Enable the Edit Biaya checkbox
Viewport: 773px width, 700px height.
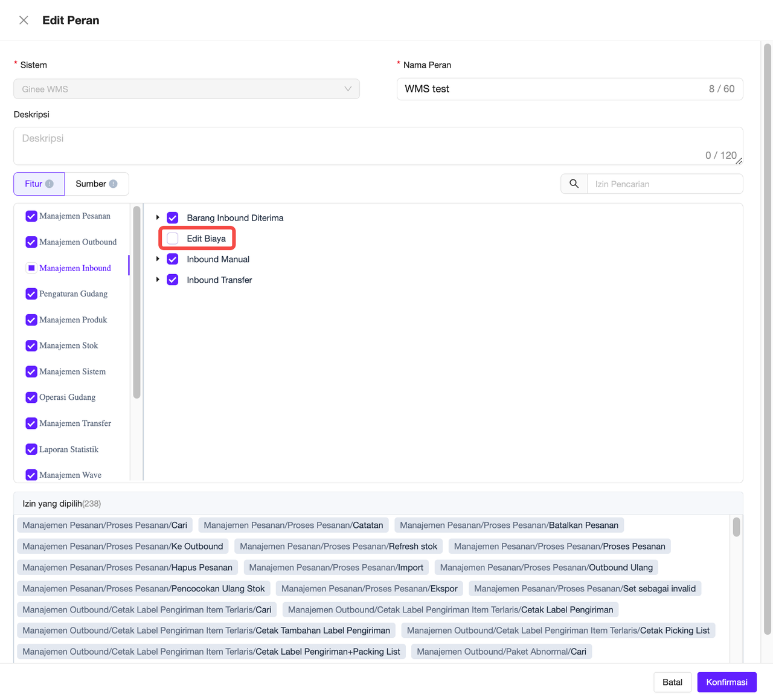coord(173,239)
